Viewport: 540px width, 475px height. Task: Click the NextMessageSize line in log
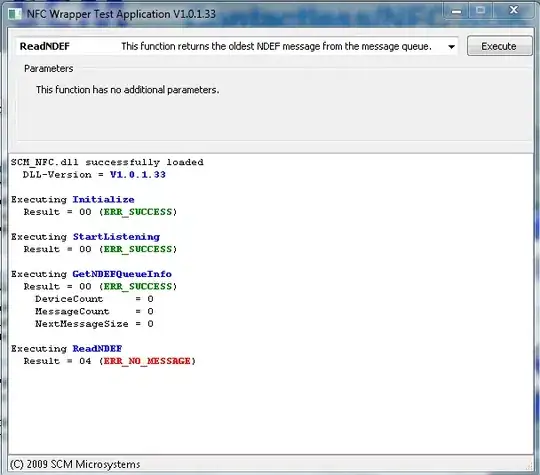(94, 324)
